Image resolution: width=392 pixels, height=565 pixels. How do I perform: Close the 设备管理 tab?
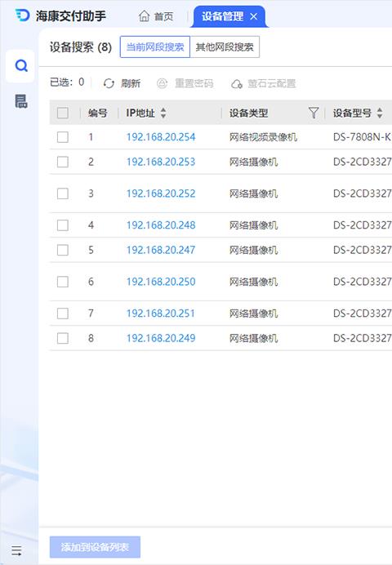(x=254, y=16)
